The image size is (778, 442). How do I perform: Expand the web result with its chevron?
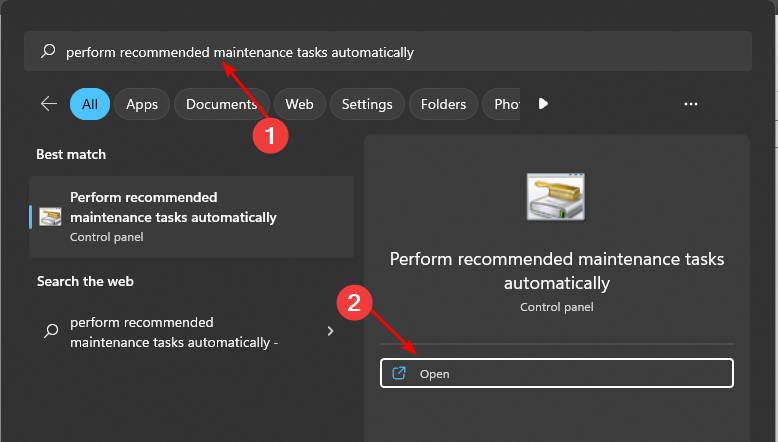click(x=330, y=331)
